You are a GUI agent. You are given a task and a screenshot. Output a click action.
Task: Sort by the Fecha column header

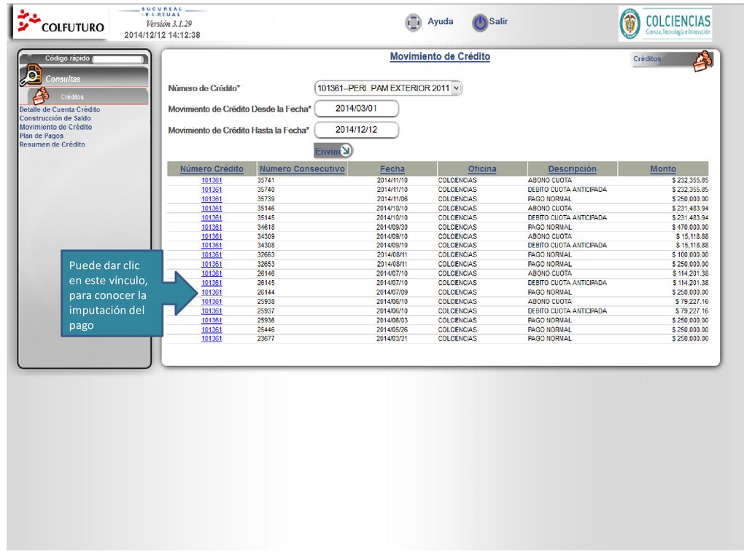click(x=392, y=169)
